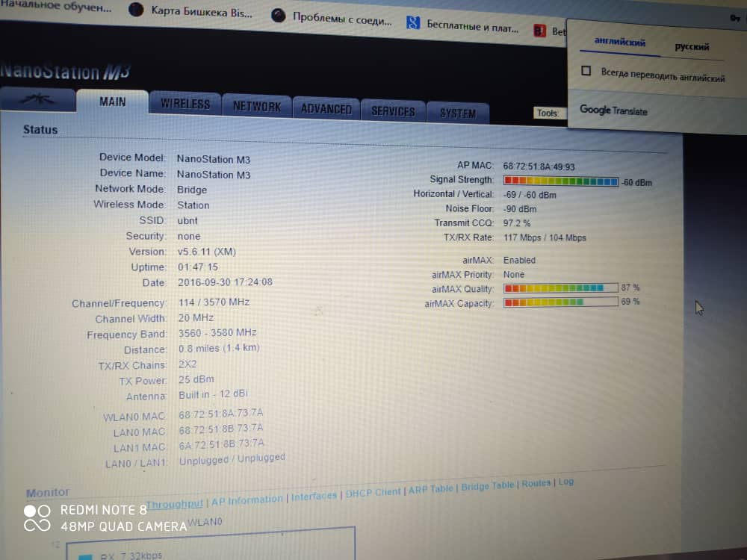Open the Log link

click(566, 482)
